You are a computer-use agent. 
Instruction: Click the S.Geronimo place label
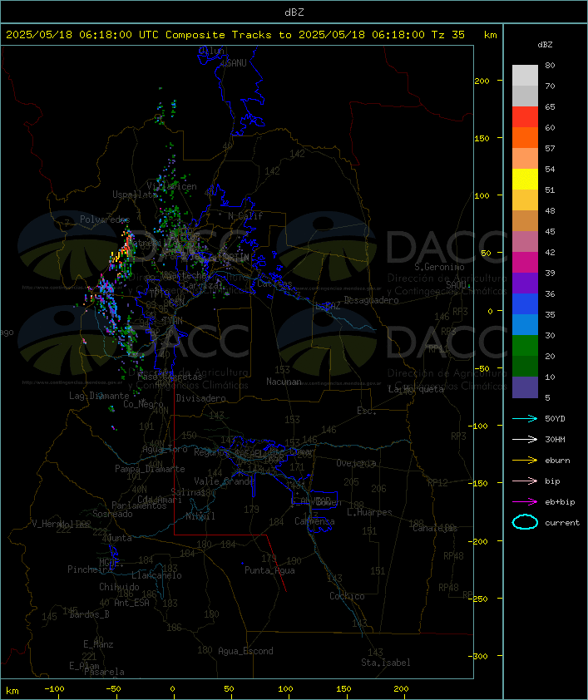coord(439,267)
